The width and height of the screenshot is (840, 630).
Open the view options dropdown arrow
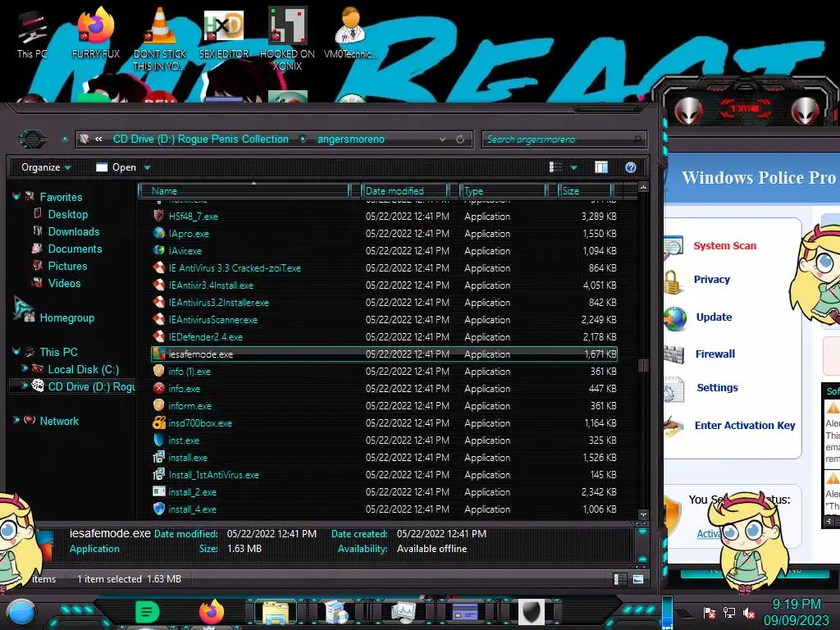[573, 167]
